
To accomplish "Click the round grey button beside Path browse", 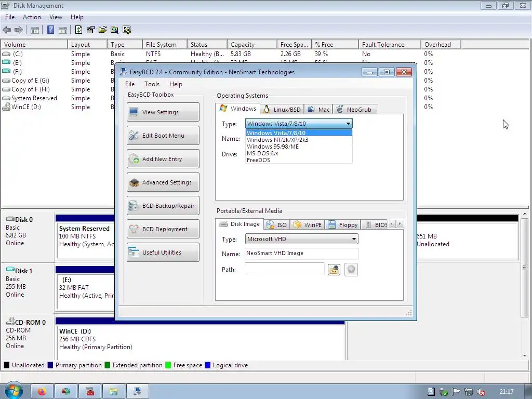I will [x=351, y=270].
